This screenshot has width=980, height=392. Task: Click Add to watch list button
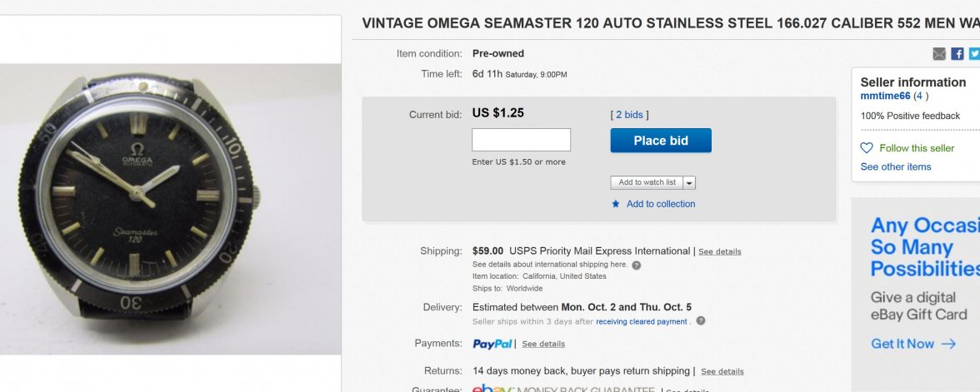[647, 182]
